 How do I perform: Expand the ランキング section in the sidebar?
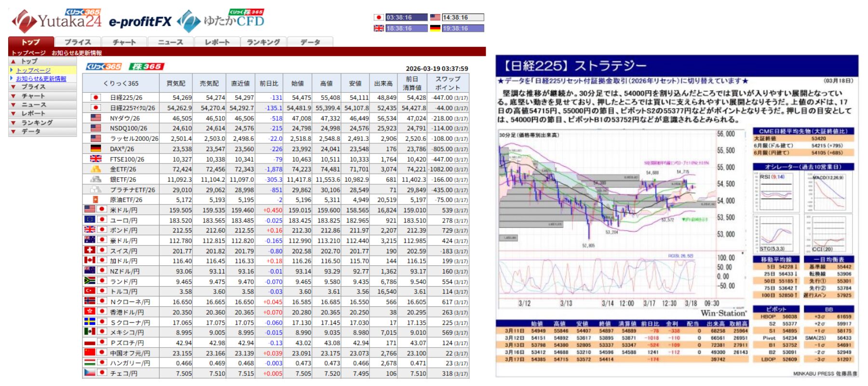[37, 123]
